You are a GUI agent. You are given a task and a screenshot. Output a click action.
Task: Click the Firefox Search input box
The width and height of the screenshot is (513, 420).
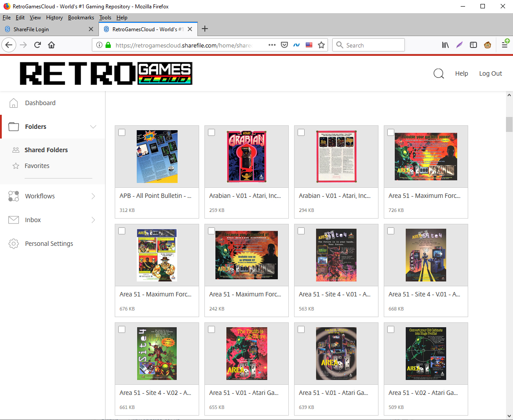tap(368, 45)
